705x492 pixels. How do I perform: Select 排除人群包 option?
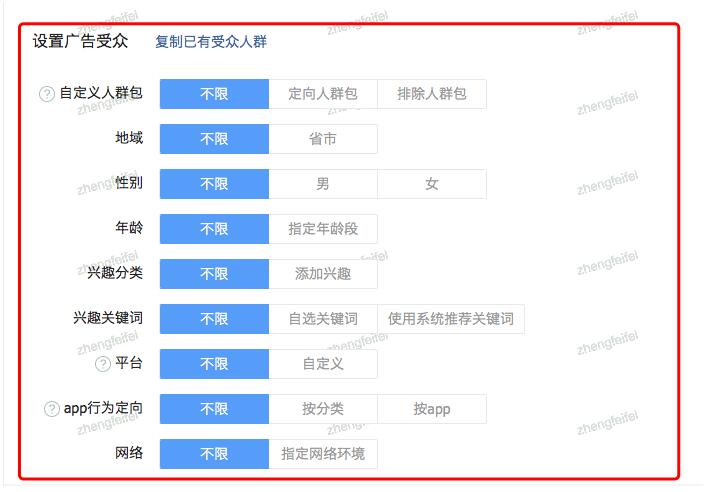click(432, 94)
